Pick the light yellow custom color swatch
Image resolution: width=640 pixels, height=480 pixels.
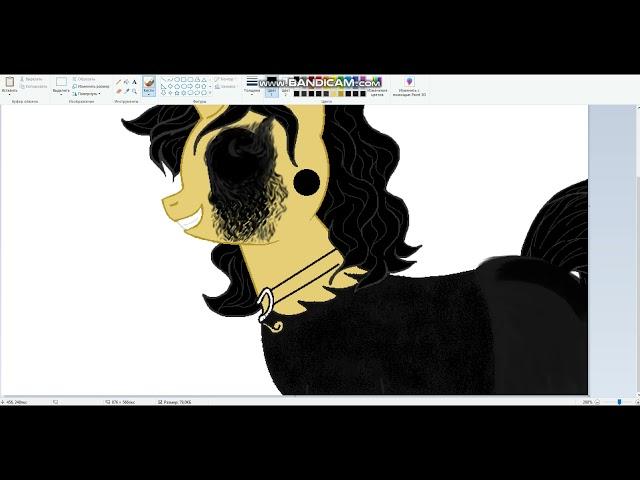coord(333,93)
